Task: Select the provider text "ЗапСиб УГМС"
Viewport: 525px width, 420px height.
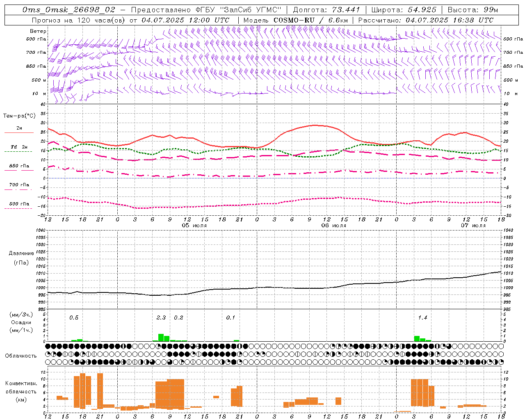Action: [251, 10]
